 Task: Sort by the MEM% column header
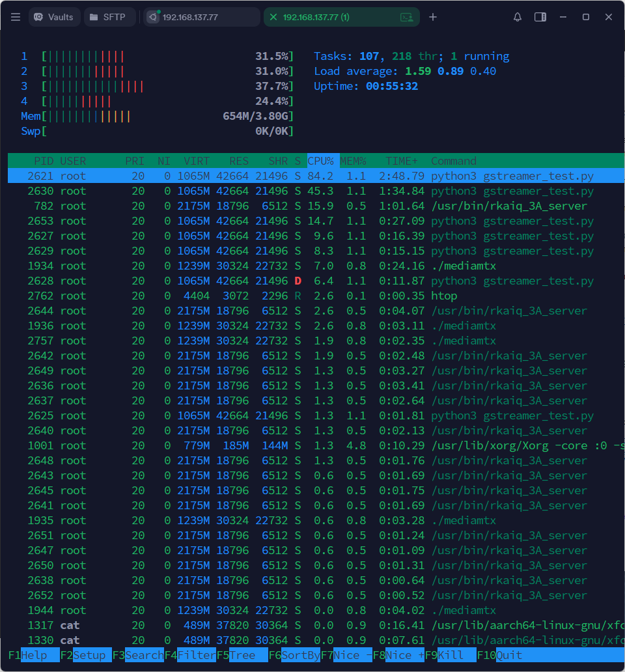click(x=354, y=161)
